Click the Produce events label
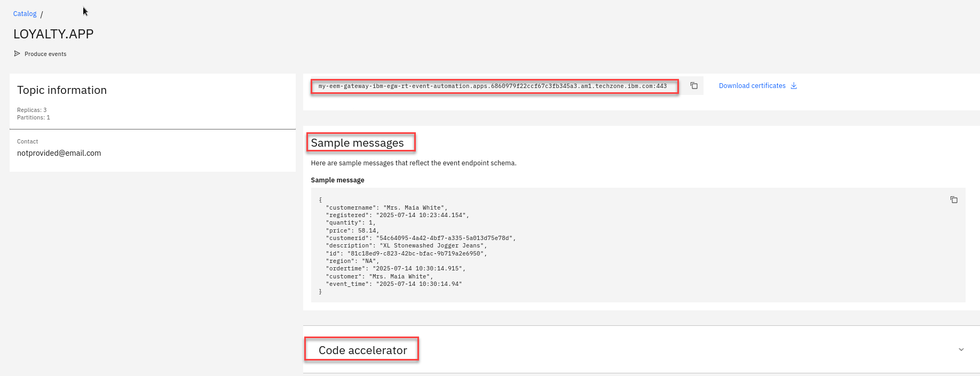The width and height of the screenshot is (980, 376). tap(45, 54)
